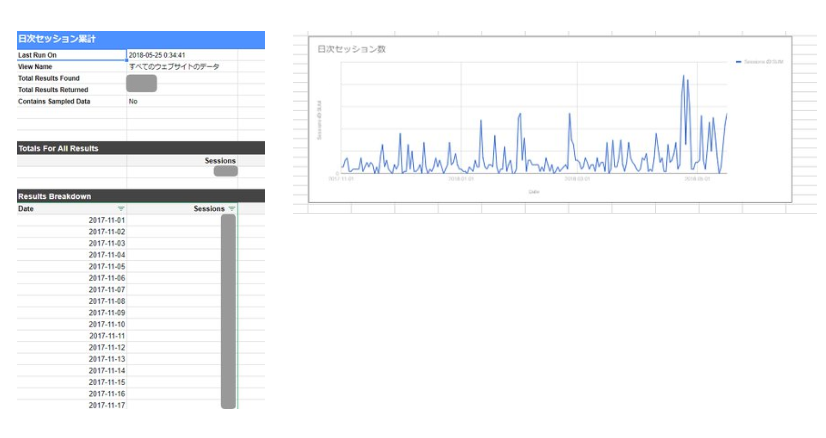Open the Sessions column filter icon
The width and height of the screenshot is (826, 438).
(x=232, y=208)
